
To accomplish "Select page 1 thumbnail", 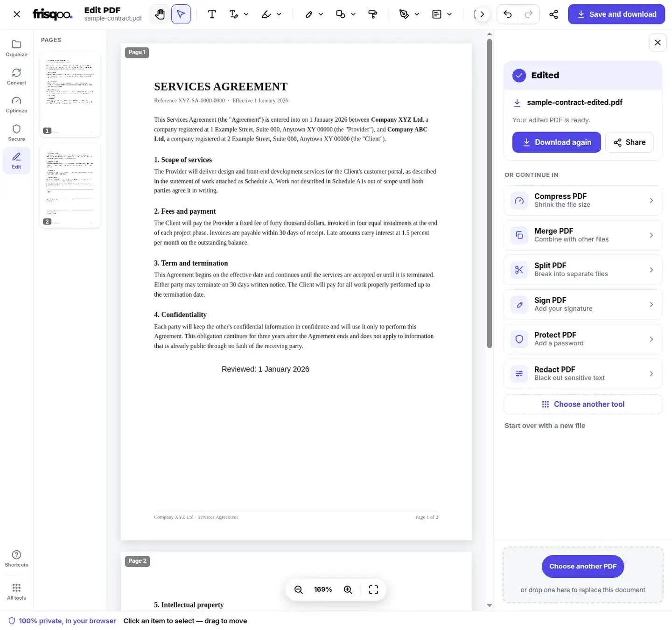I will coord(70,94).
